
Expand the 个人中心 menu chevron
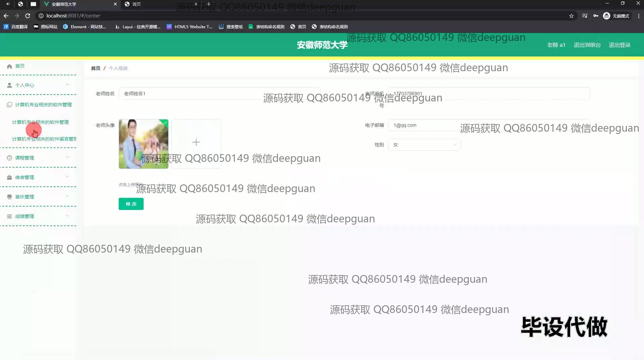(x=67, y=85)
